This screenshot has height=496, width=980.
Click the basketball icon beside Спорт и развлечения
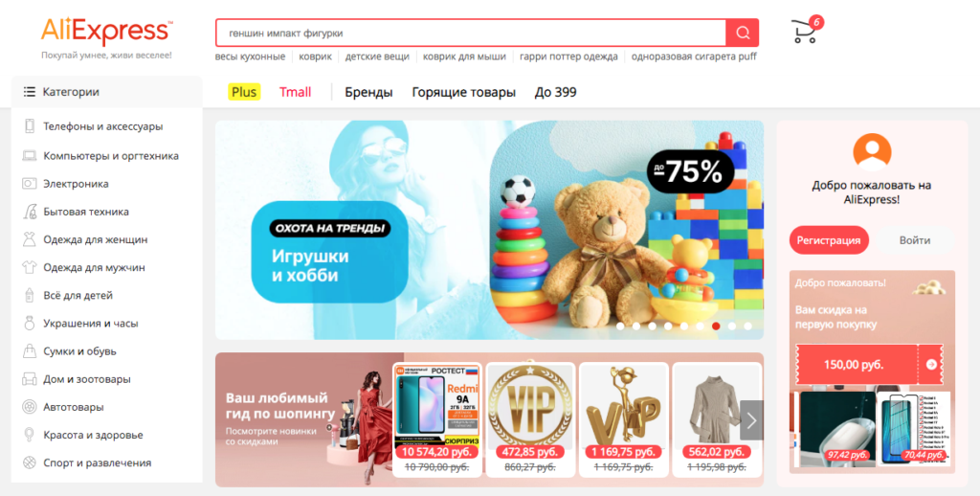(x=30, y=462)
